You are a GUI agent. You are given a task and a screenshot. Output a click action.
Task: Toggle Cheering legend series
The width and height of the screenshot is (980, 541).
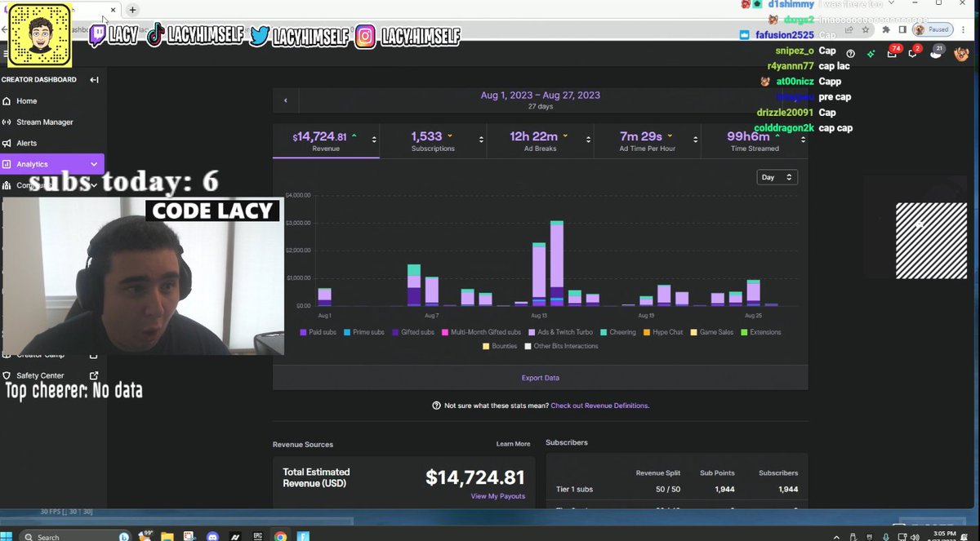coord(620,332)
